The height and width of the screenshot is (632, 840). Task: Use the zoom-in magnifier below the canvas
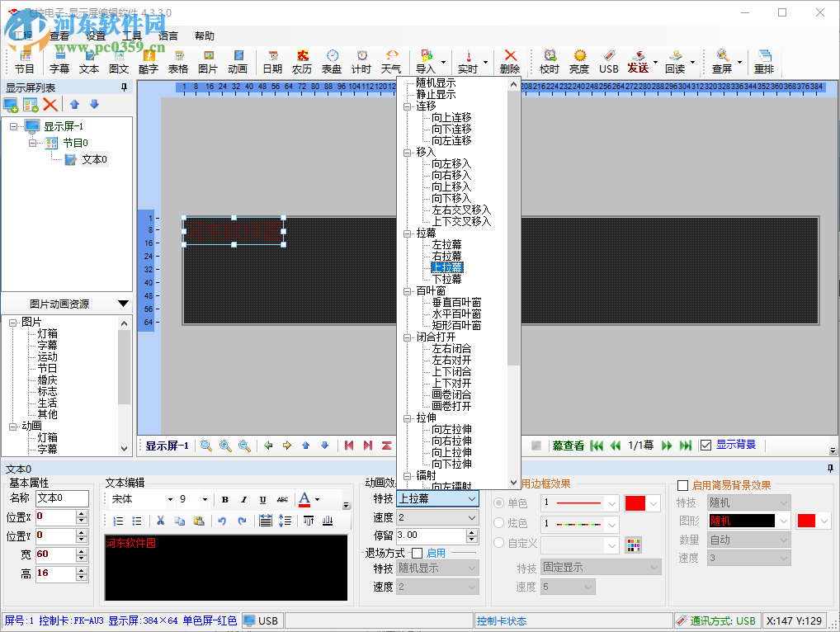pyautogui.click(x=224, y=445)
